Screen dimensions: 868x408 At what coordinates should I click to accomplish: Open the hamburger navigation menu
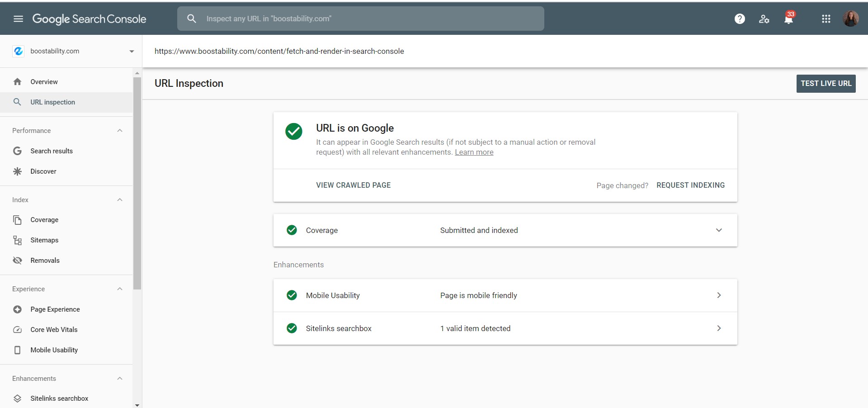click(x=18, y=19)
